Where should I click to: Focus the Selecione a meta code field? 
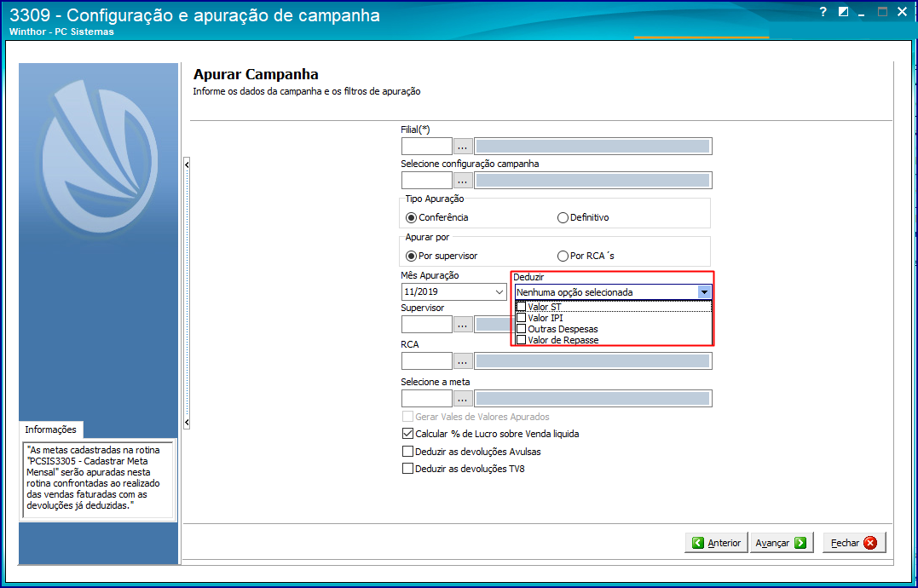427,399
